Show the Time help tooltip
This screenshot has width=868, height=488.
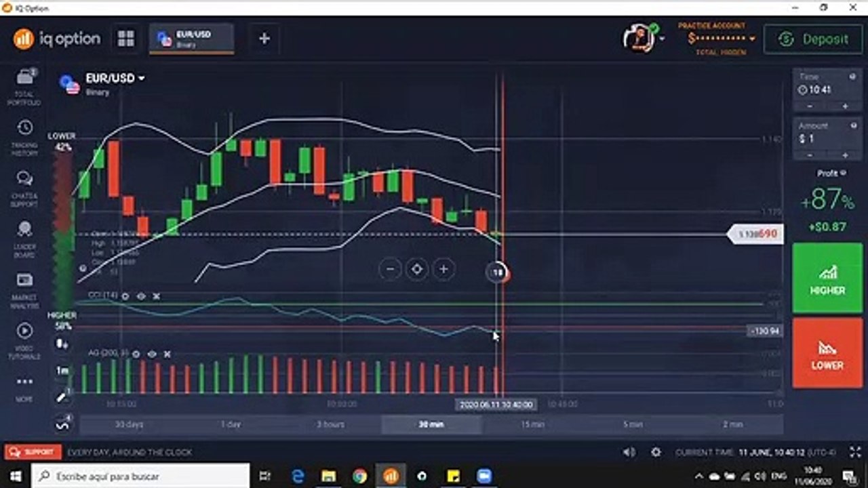tap(853, 77)
